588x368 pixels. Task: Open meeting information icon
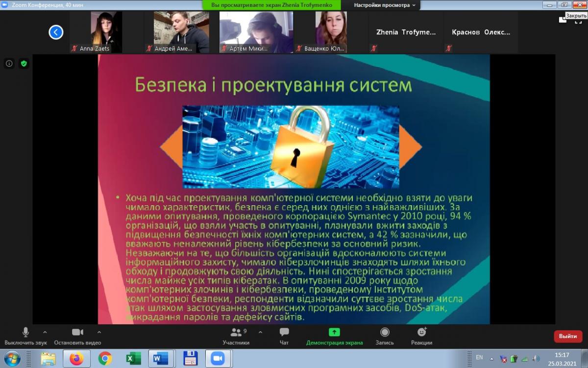click(x=9, y=63)
